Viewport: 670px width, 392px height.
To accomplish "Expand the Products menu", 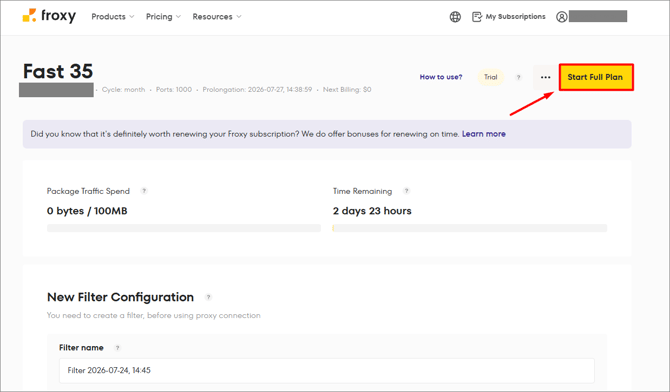I will pos(113,17).
